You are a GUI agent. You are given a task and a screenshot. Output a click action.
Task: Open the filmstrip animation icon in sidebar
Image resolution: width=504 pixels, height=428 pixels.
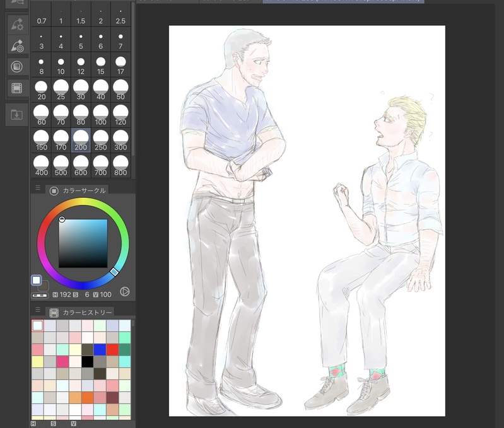pyautogui.click(x=16, y=88)
